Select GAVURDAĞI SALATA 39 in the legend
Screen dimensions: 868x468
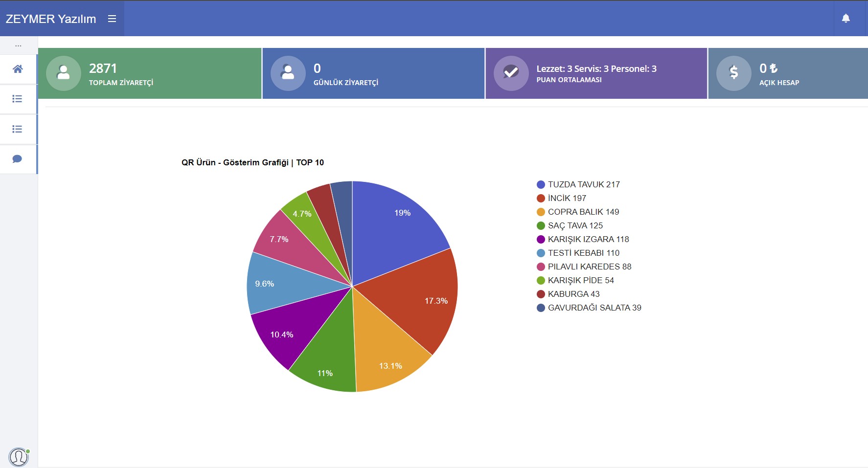(594, 308)
